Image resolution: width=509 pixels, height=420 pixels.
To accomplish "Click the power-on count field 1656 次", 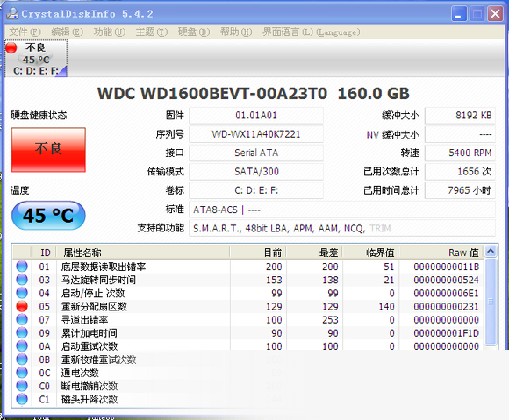I will click(x=460, y=172).
